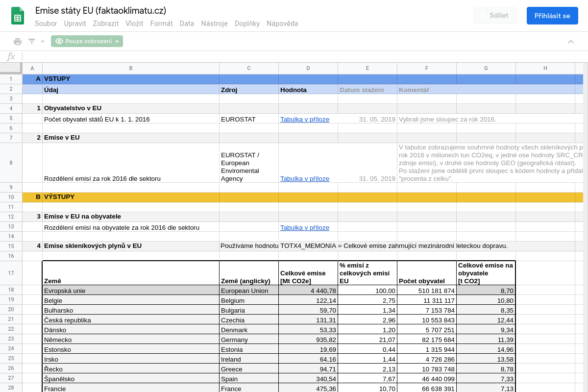This screenshot has width=588, height=392.
Task: Click the fx formula bar field
Action: point(304,57)
